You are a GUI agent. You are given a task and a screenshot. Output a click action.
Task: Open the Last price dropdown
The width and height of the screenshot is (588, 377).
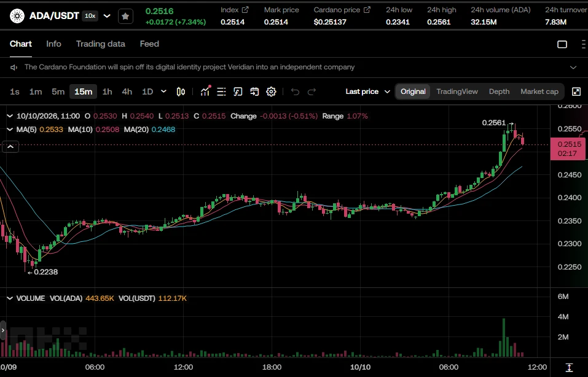point(368,92)
